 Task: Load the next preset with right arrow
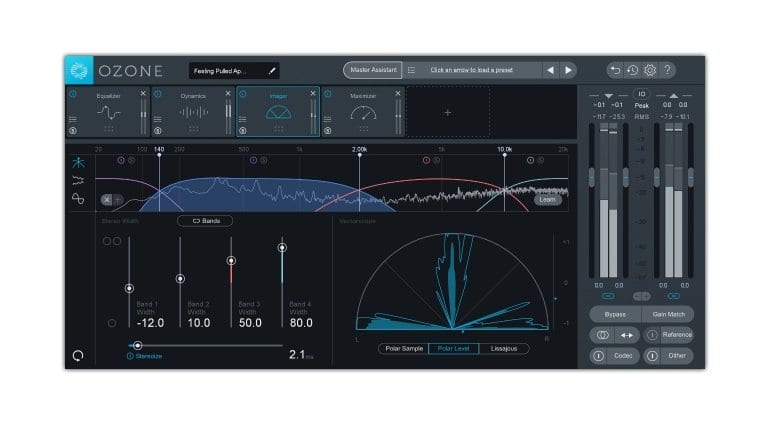568,70
